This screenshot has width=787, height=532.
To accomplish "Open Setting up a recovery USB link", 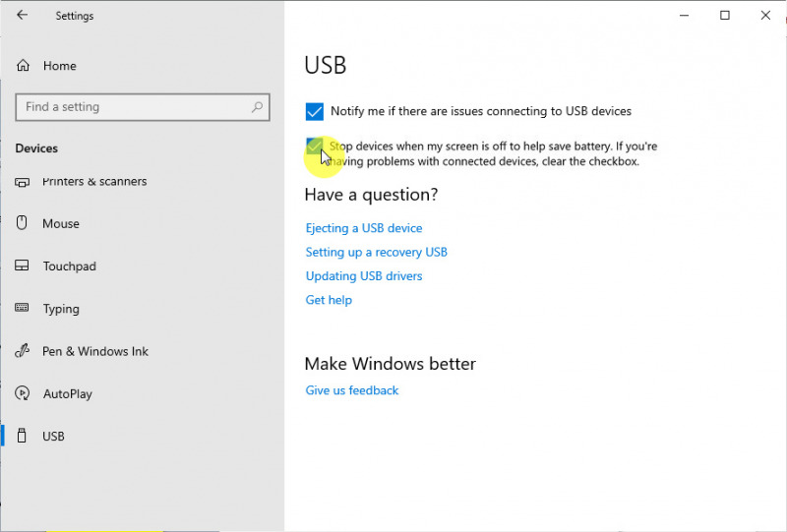I will [377, 252].
